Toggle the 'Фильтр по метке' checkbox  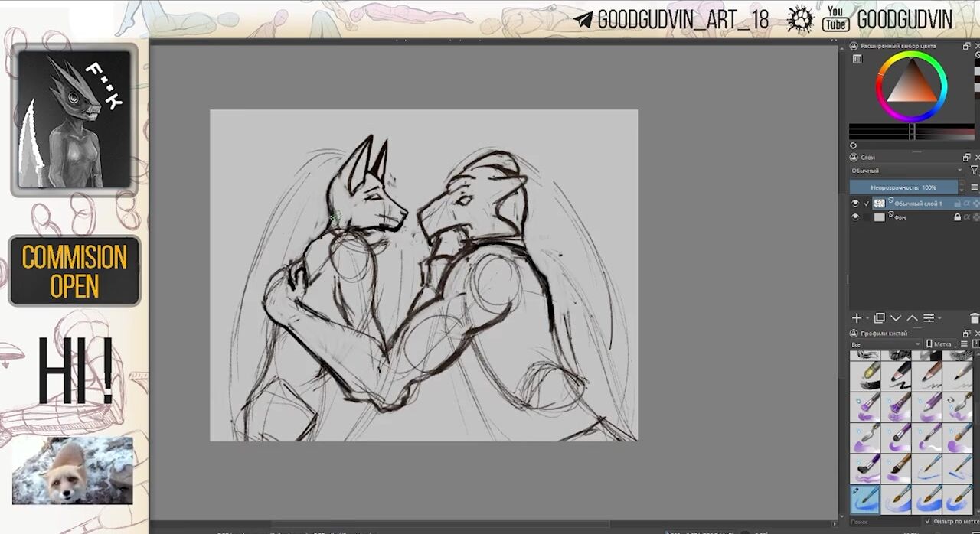928,522
